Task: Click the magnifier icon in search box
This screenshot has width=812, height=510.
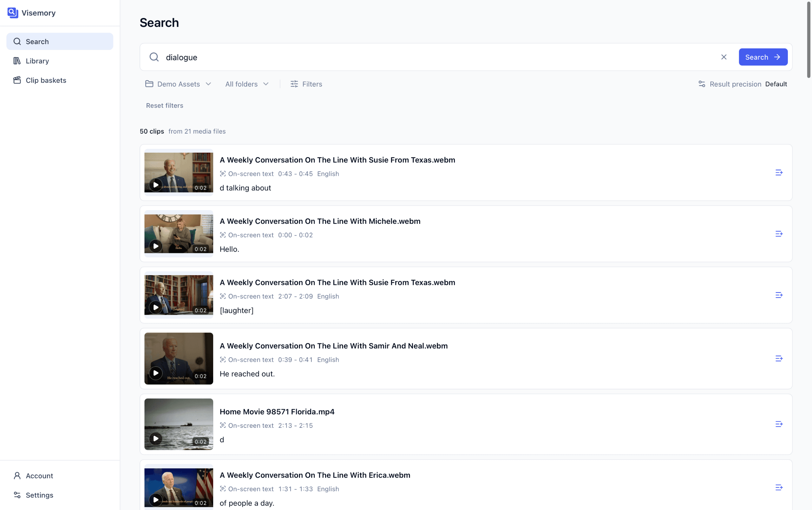Action: pos(154,57)
